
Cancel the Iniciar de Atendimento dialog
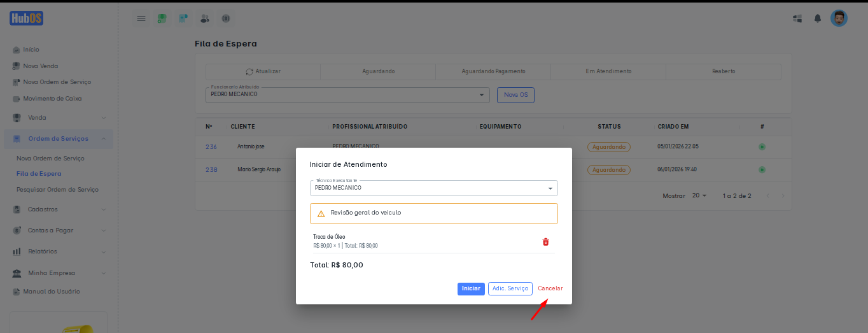point(550,288)
